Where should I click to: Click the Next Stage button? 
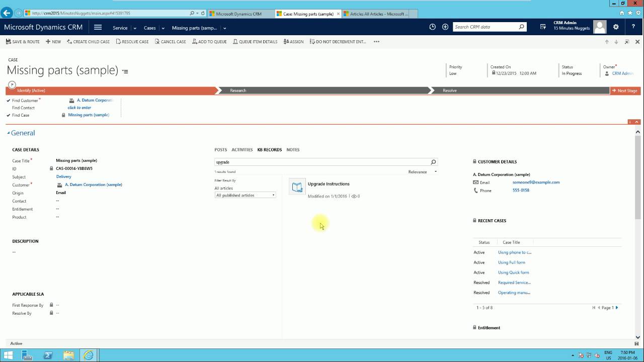[624, 90]
